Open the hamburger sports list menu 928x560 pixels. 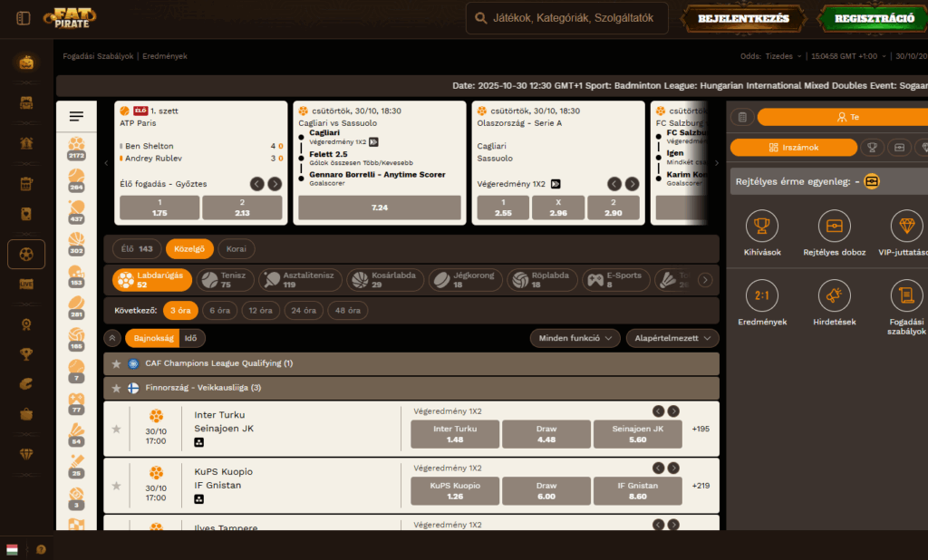coord(76,116)
